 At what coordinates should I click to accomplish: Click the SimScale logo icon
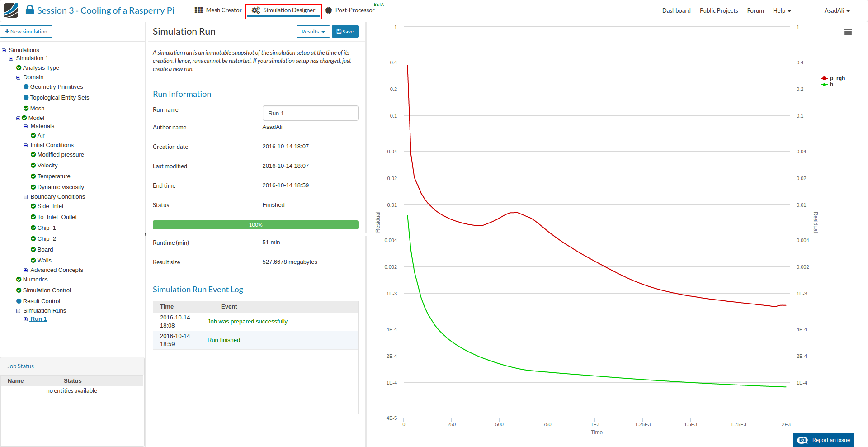coord(11,10)
